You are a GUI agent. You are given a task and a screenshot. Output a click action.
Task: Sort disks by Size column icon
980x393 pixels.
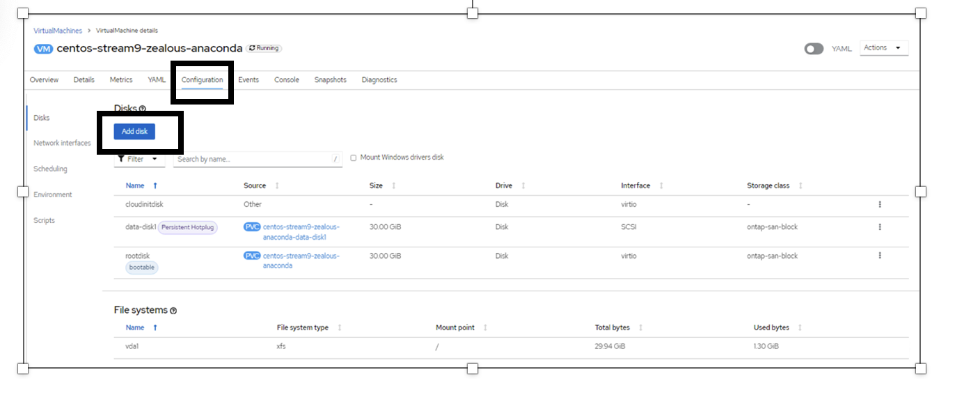coord(394,186)
